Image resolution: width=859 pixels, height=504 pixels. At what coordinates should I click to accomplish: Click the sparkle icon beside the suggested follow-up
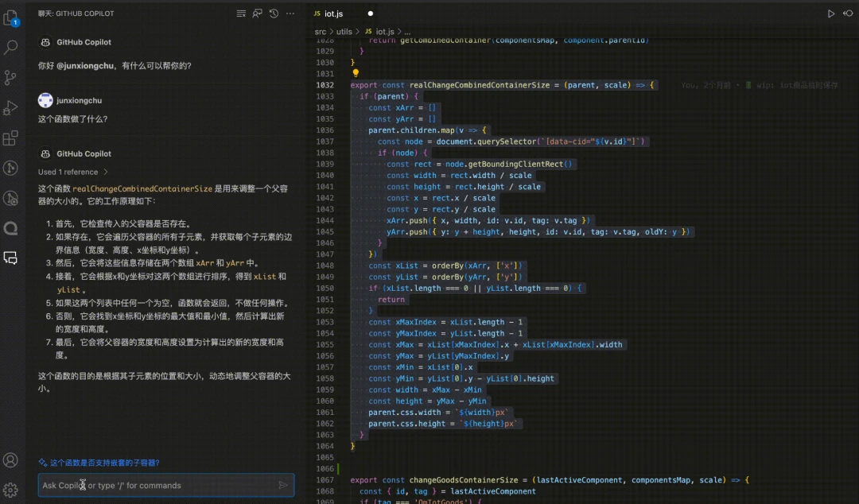click(43, 463)
